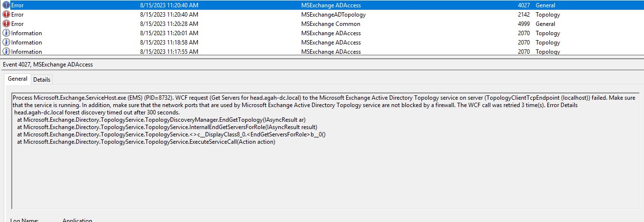Click the information icon on the 11:17:55 AM row
644x222 pixels.
pyautogui.click(x=6, y=51)
